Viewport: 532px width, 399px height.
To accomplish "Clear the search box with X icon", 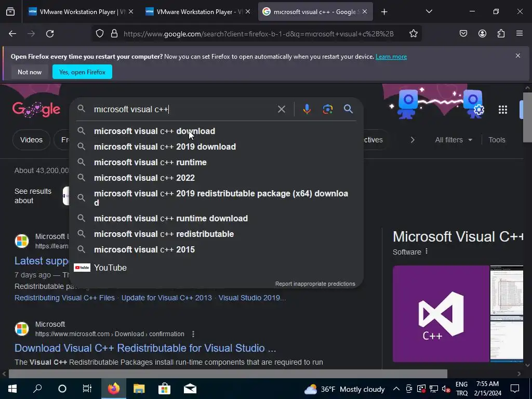I will pyautogui.click(x=281, y=109).
